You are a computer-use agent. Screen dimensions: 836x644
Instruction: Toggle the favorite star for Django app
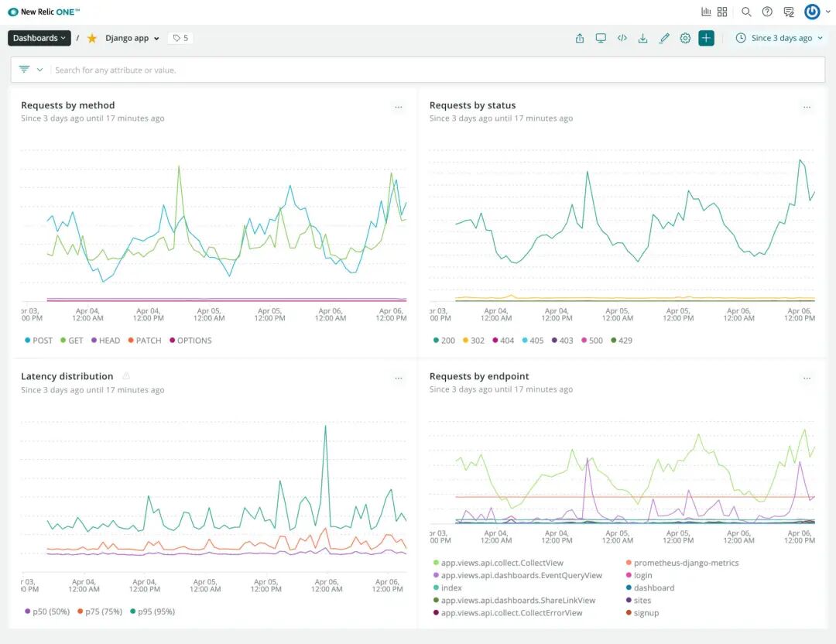coord(91,38)
